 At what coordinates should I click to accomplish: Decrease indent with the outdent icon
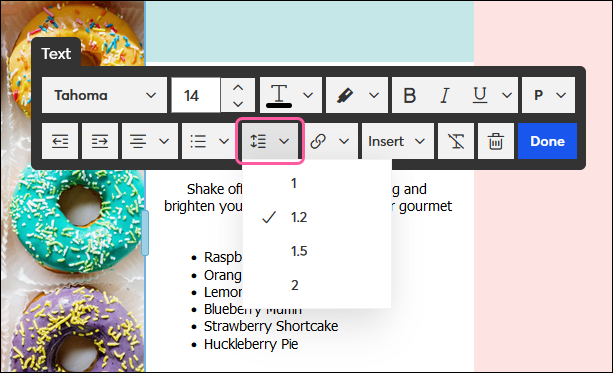point(60,141)
